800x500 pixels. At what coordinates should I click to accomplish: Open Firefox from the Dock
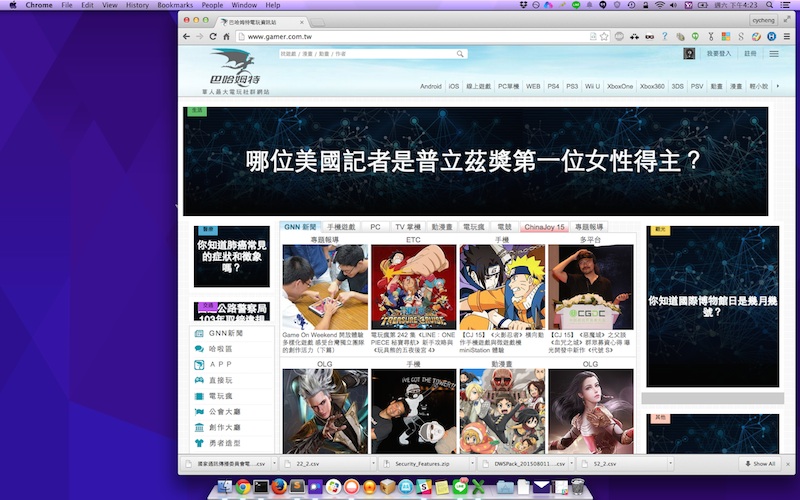pos(279,487)
